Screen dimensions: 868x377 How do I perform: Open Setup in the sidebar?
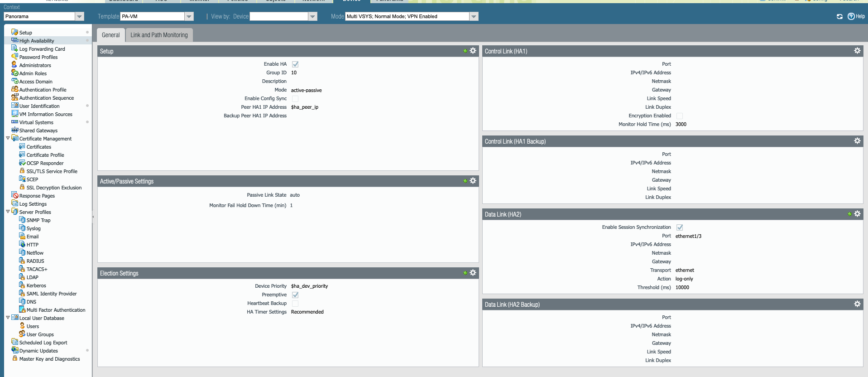coord(25,33)
